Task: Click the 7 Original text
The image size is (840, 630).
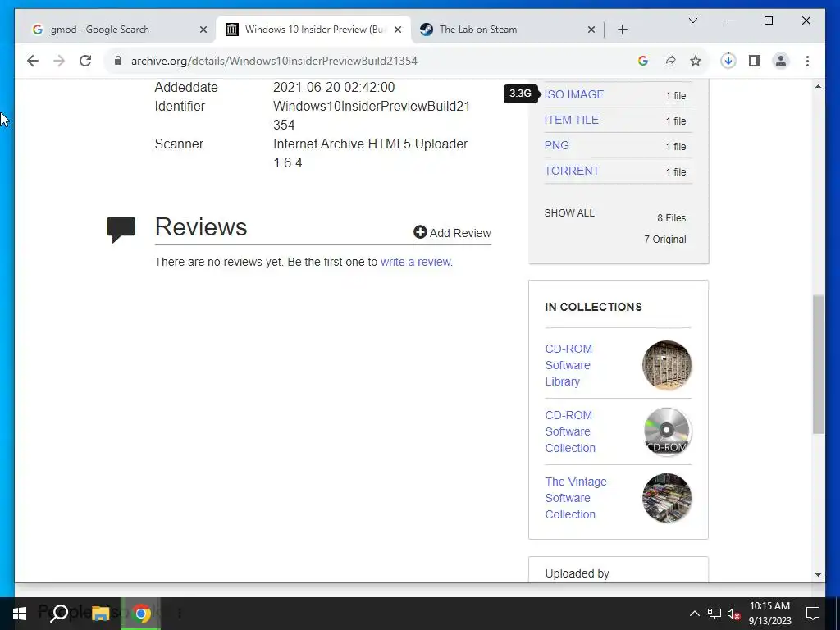Action: pyautogui.click(x=664, y=240)
